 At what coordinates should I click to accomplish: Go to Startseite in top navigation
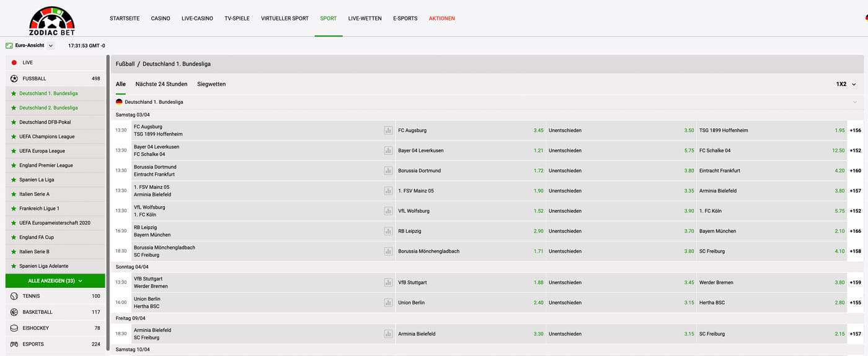point(125,19)
